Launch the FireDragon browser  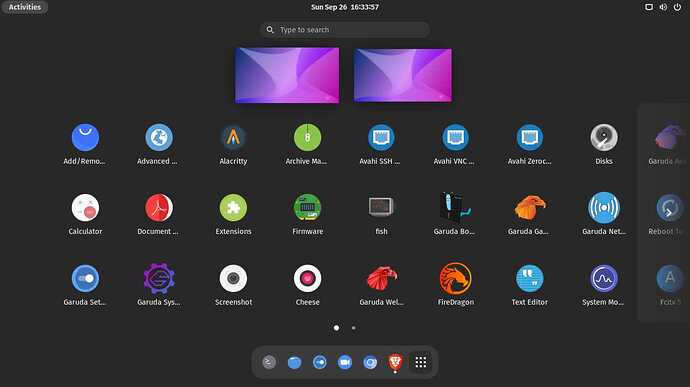pos(455,278)
